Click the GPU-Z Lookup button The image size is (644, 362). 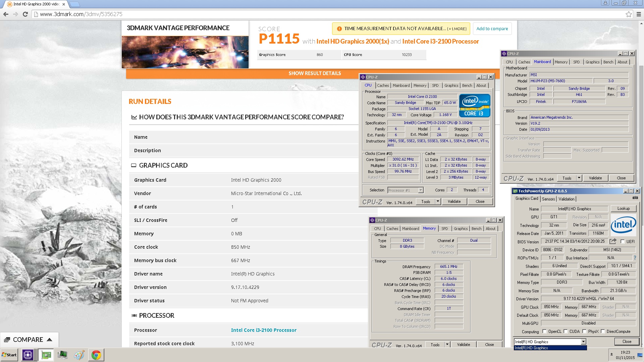pyautogui.click(x=623, y=208)
